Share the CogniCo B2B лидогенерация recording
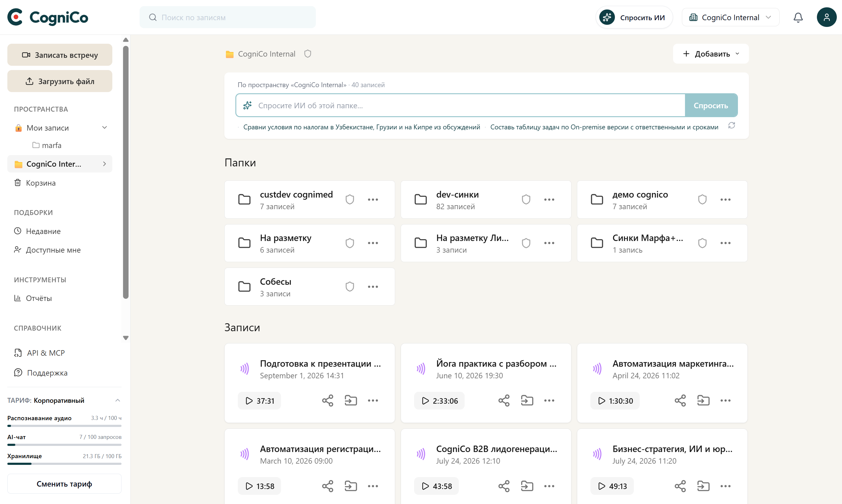Screen dimensions: 842x504 coord(504,486)
